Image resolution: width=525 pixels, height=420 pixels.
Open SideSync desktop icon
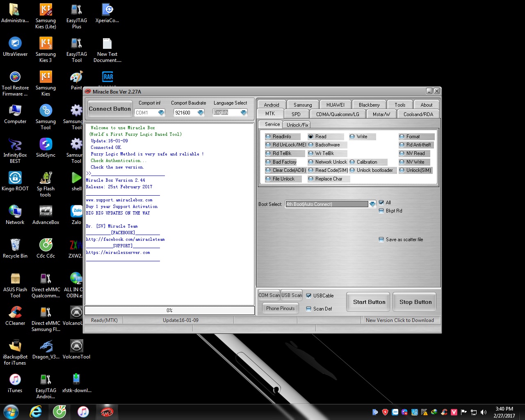click(x=46, y=147)
